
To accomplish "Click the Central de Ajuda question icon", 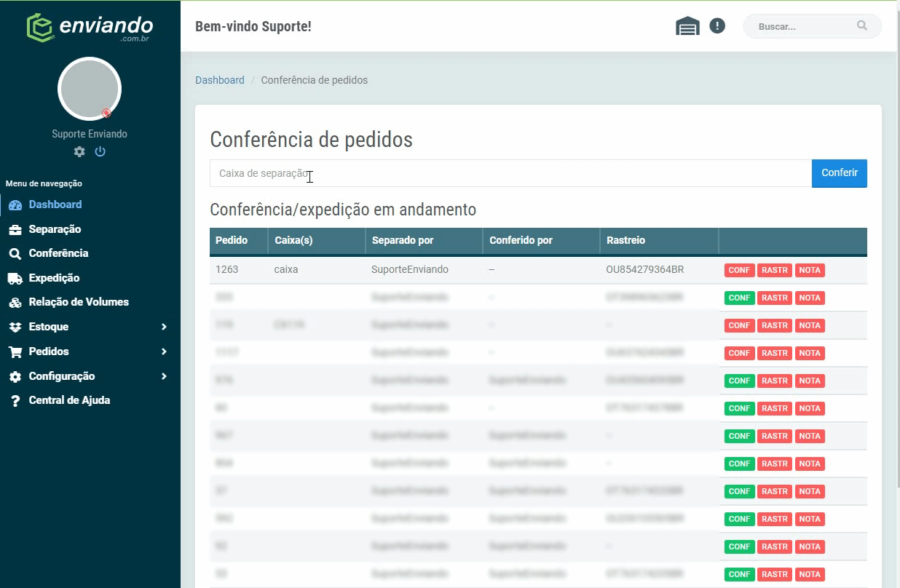I will pyautogui.click(x=15, y=401).
